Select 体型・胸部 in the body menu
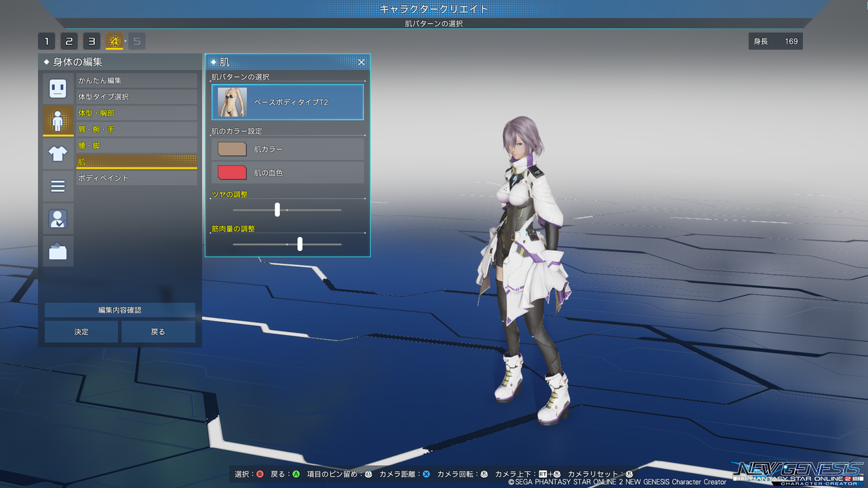Viewport: 868px width, 488px height. [x=136, y=113]
